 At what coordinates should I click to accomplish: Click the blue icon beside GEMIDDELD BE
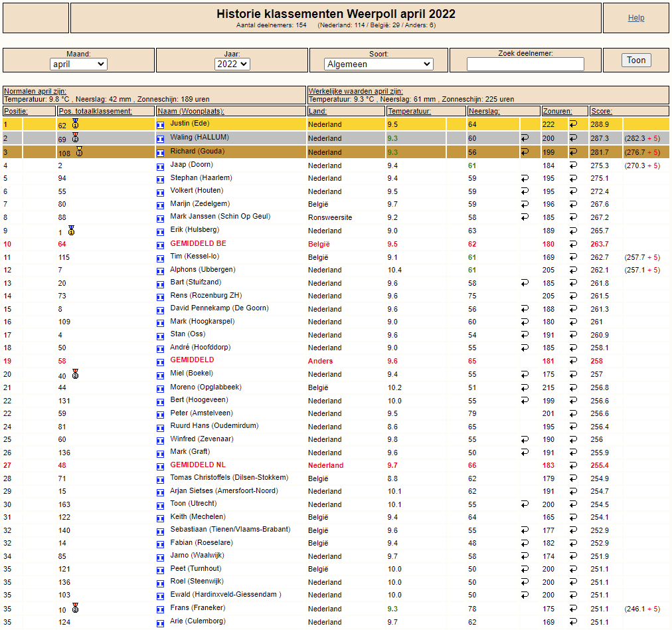coord(160,245)
